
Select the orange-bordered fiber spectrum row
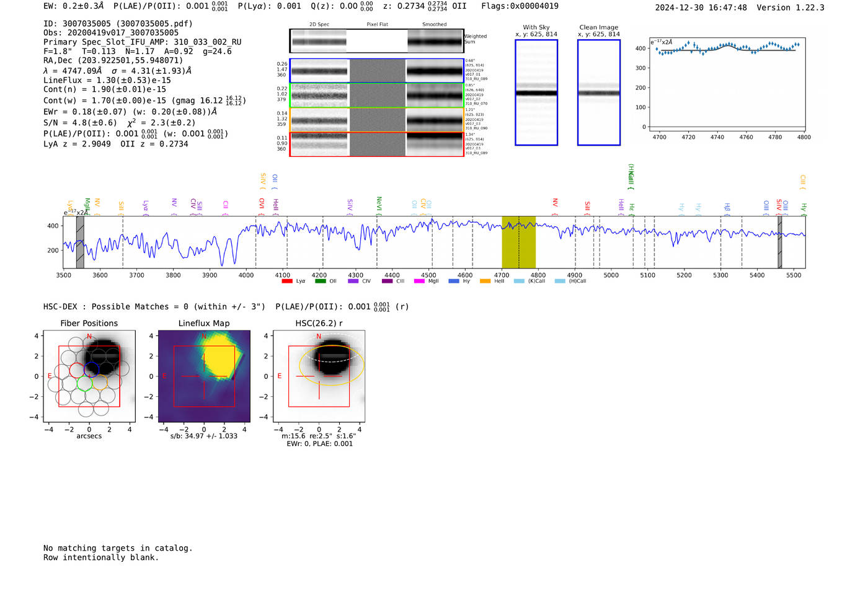click(x=376, y=120)
